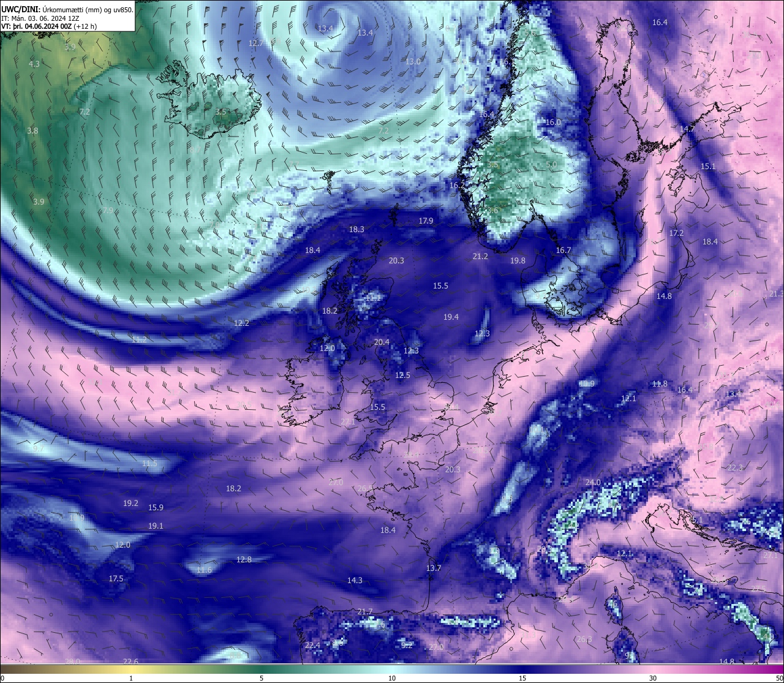Click the map value '17.9'
Image resolution: width=784 pixels, height=683 pixels.
426,221
